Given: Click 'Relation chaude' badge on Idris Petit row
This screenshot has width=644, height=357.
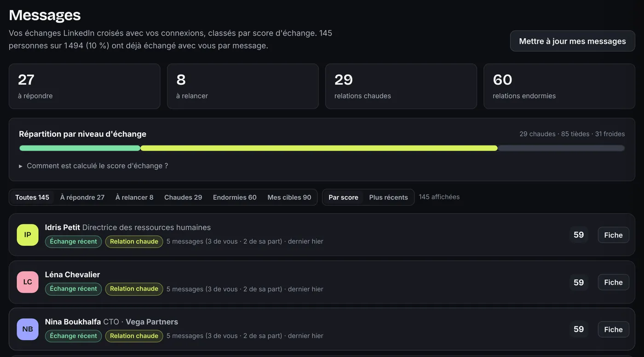Looking at the screenshot, I should pos(134,242).
